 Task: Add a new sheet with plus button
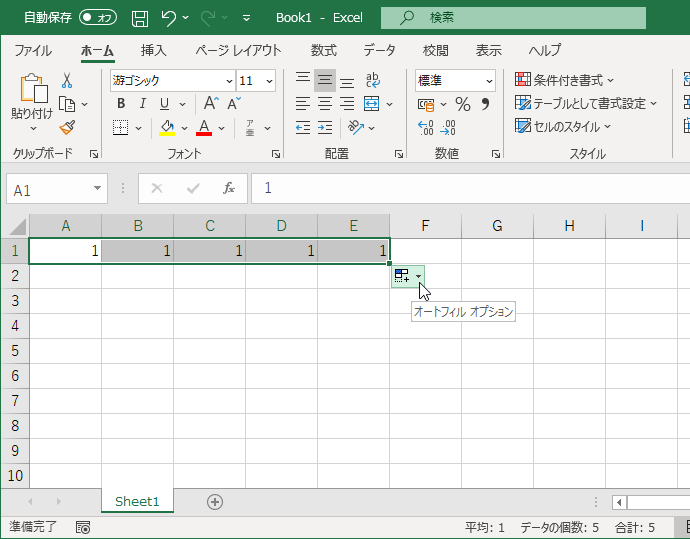215,502
